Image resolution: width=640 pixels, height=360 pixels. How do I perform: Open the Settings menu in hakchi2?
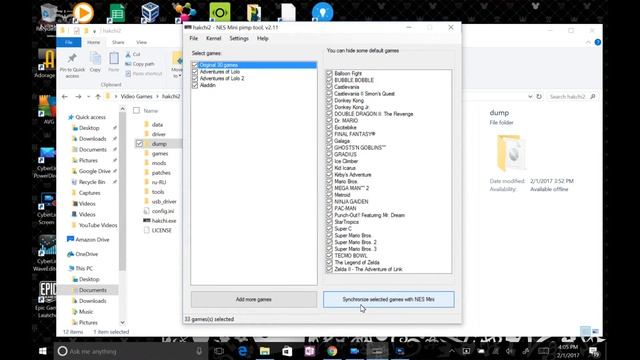click(x=239, y=38)
